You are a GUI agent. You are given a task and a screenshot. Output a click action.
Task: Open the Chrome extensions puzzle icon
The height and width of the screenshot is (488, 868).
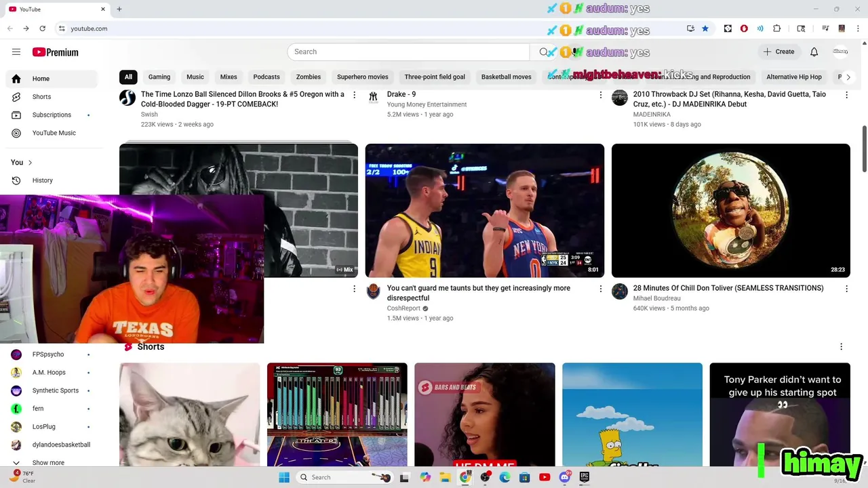point(777,28)
